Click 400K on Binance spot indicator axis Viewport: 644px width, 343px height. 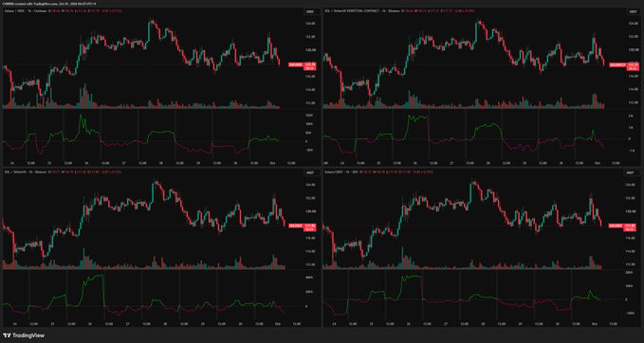(x=309, y=278)
